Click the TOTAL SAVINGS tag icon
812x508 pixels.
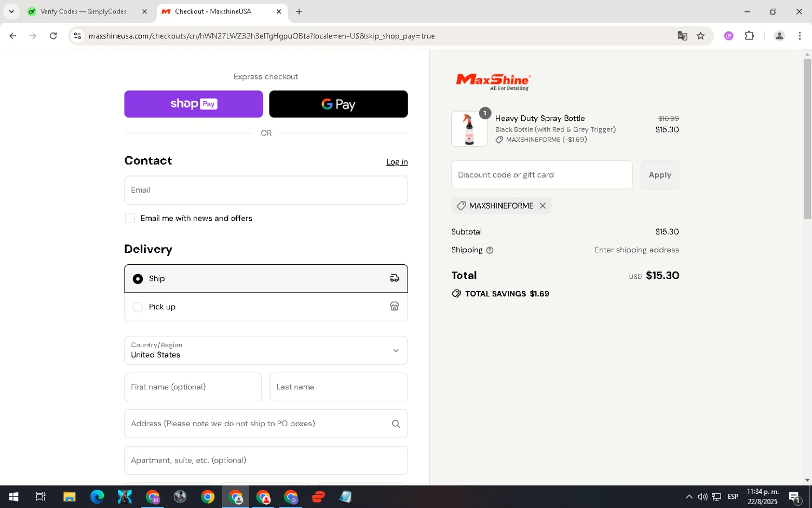(x=456, y=294)
